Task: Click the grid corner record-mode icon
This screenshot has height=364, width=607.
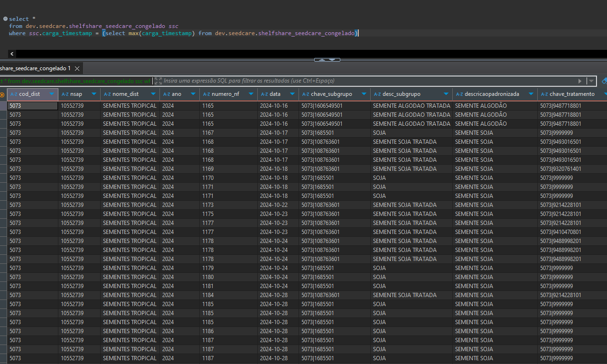Action: coord(3,94)
